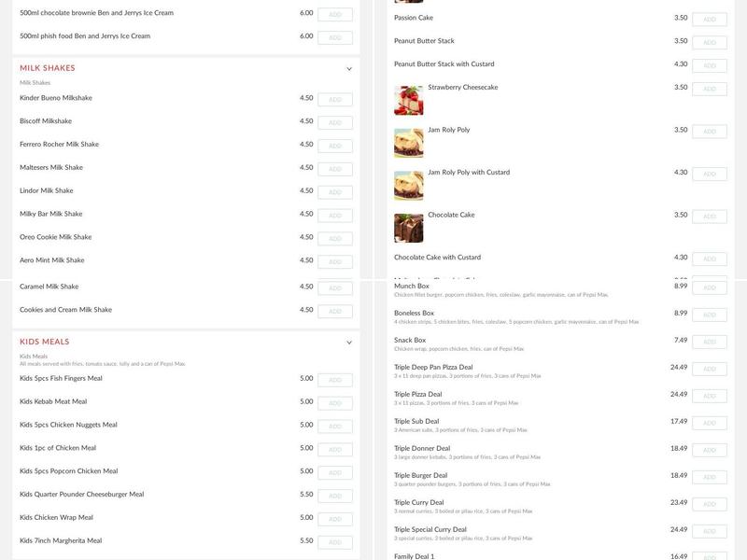
Task: Add Kids 7inch Margherita Meal
Action: pos(335,542)
